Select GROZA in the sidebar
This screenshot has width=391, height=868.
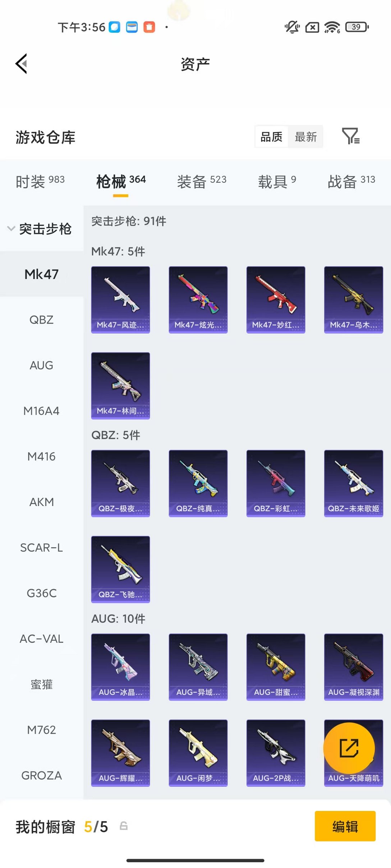[x=42, y=775]
